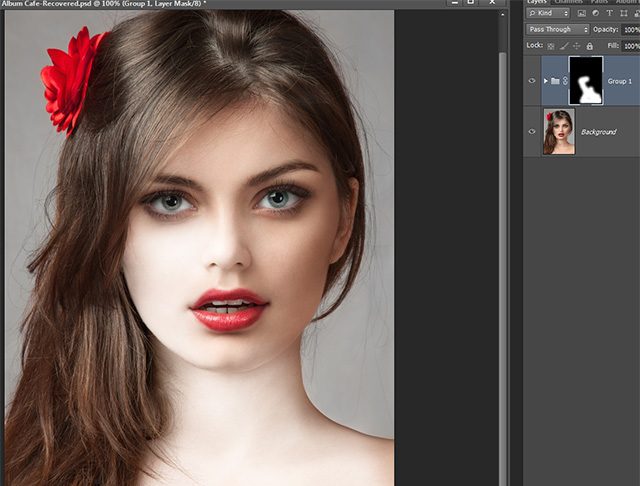Viewport: 640px width, 486px height.
Task: Click the lock transparent pixels icon
Action: coord(551,46)
